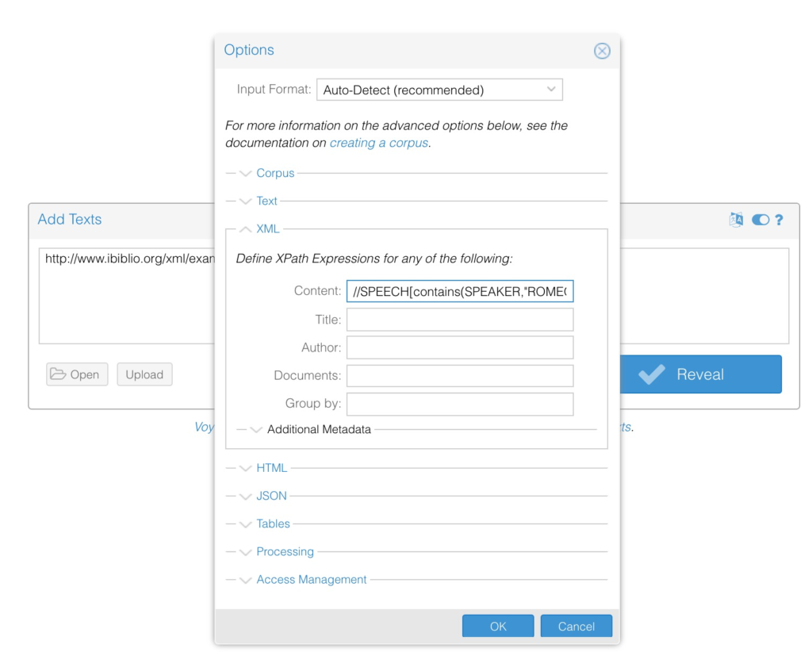Click the Documents XPath input field
This screenshot has width=812, height=652.
pyautogui.click(x=460, y=375)
